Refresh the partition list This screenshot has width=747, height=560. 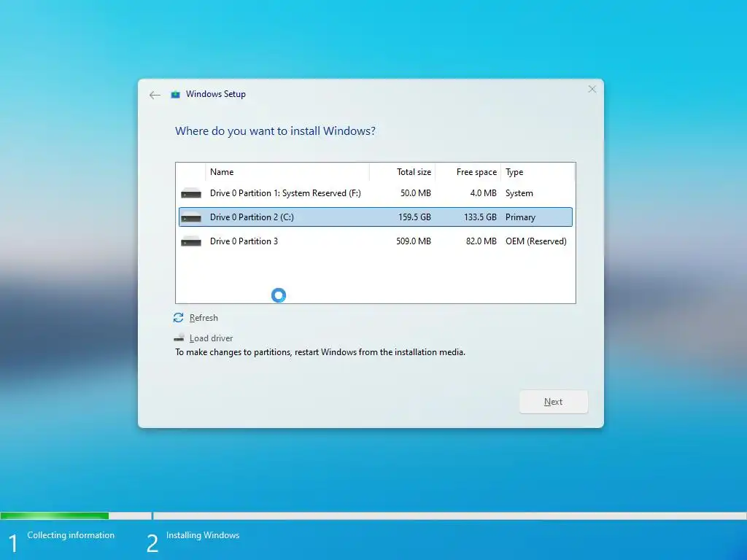[x=204, y=318]
